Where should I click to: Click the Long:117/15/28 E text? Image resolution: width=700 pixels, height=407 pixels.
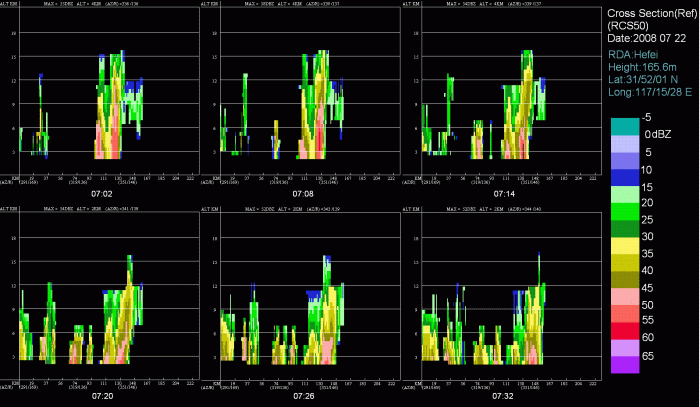pos(650,93)
